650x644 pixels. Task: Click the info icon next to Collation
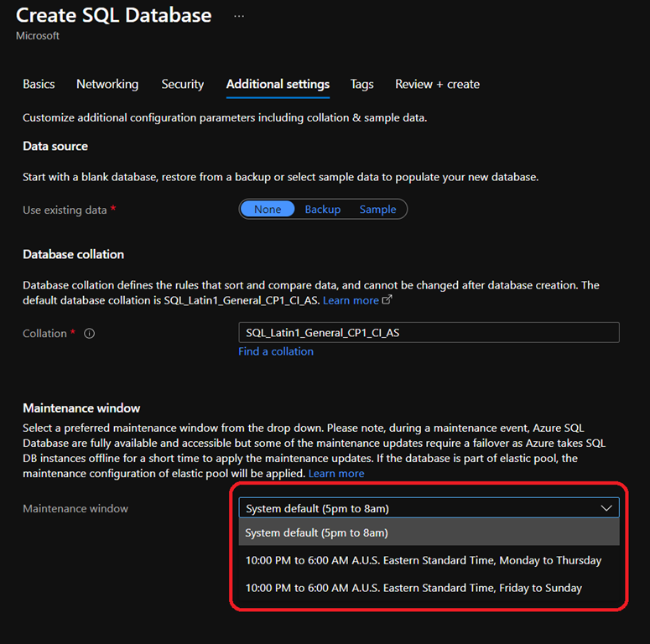[90, 334]
